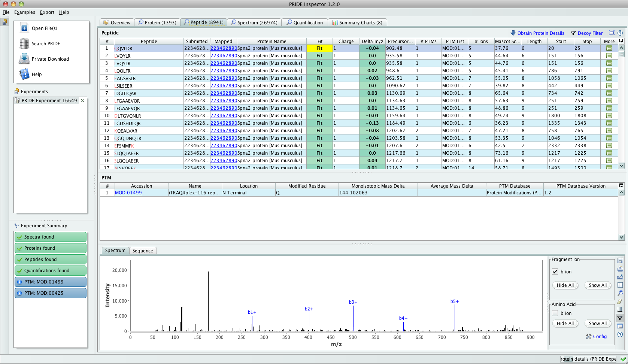Switch to the Sequence tab

[143, 251]
